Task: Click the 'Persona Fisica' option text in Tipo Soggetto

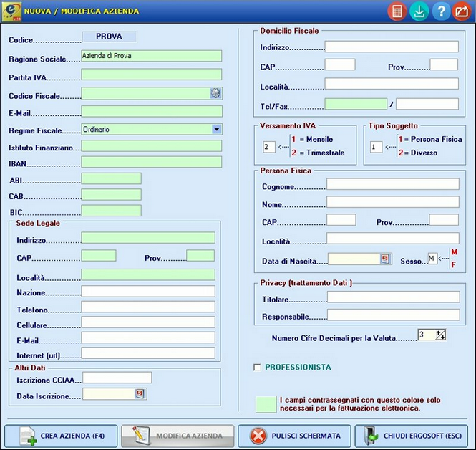Action: coord(436,139)
